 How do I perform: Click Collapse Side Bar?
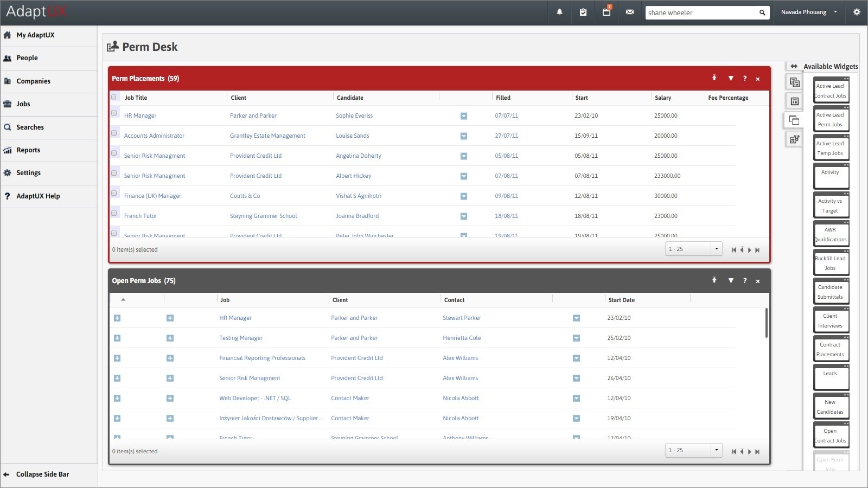(42, 474)
